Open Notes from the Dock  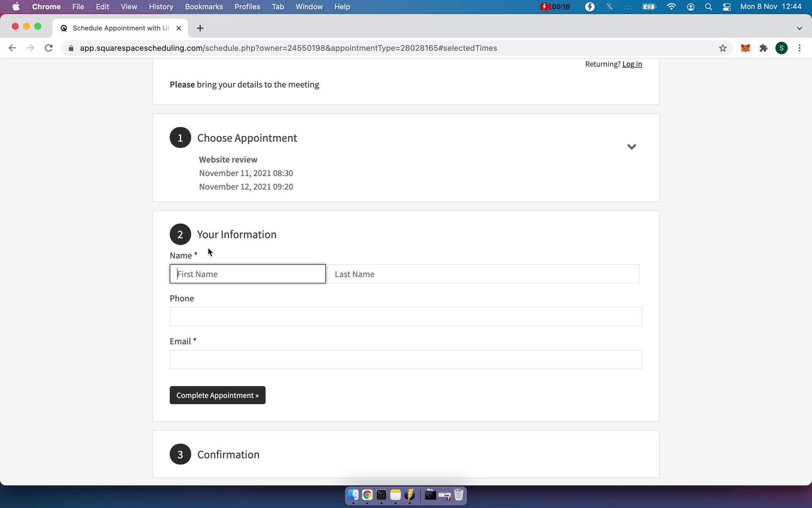(395, 495)
